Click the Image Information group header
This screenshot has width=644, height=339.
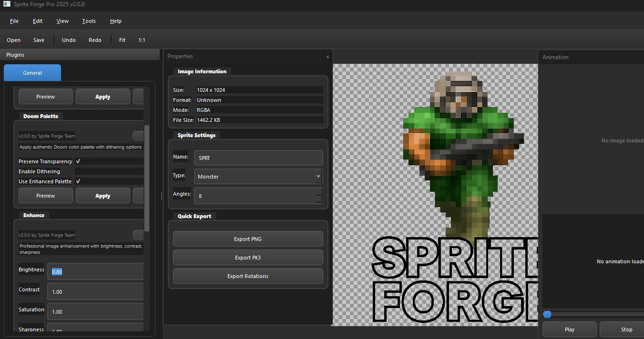point(202,71)
